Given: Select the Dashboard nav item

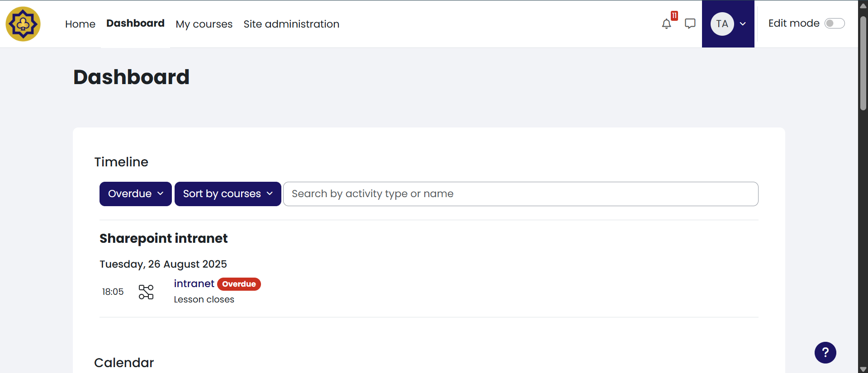Looking at the screenshot, I should click(135, 24).
